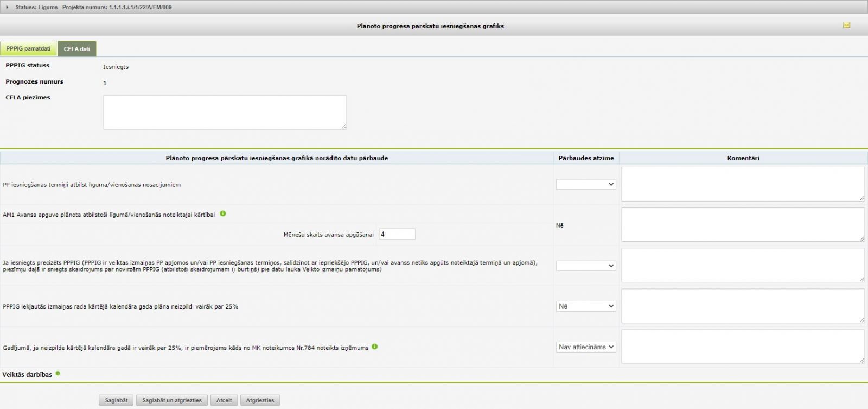Switch to PPIG pamatdati tab
This screenshot has height=409, width=868.
pos(28,49)
